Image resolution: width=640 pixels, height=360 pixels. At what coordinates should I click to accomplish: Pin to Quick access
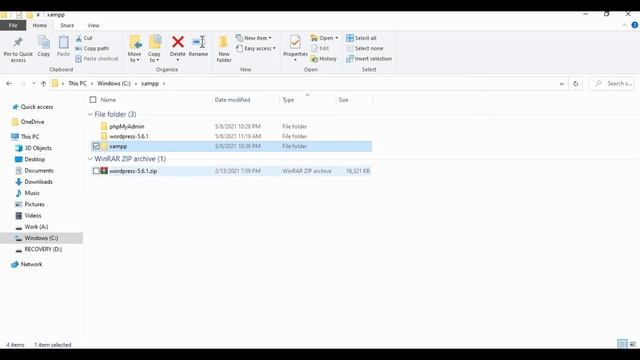[x=18, y=49]
